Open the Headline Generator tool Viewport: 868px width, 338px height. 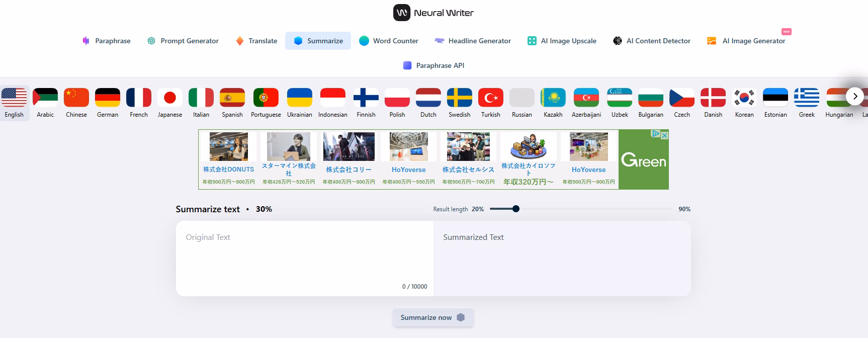point(473,41)
